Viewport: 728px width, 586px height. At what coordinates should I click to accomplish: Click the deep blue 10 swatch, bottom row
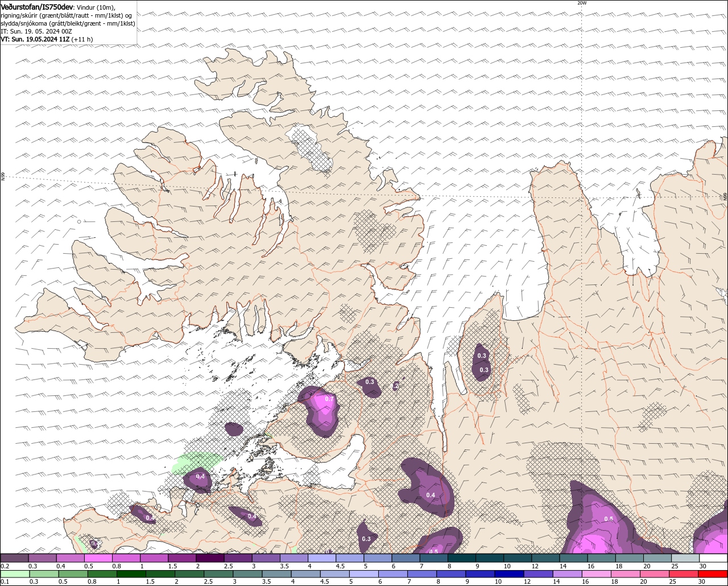(510, 573)
